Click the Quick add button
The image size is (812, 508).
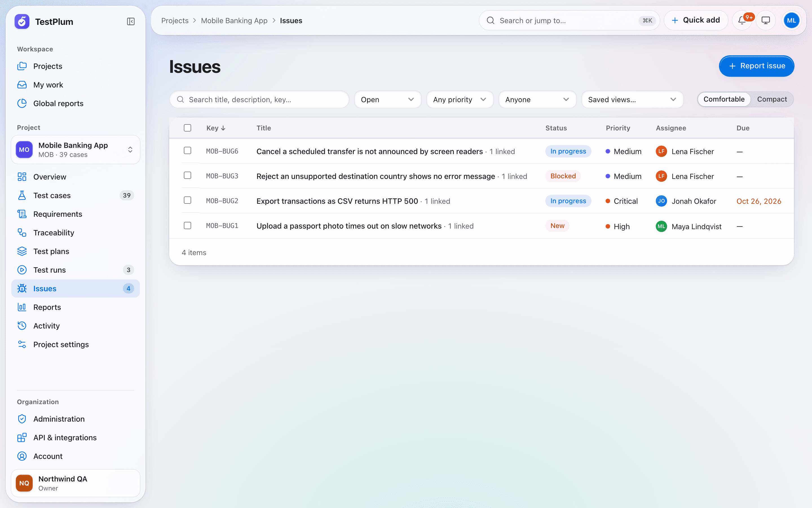tap(696, 20)
